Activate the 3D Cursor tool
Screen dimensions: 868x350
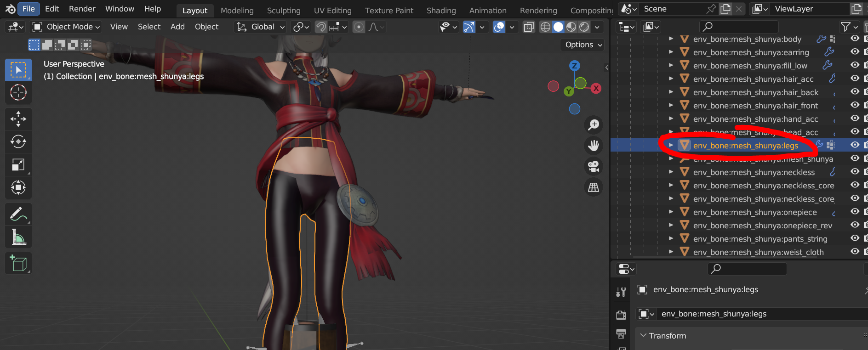[x=18, y=93]
